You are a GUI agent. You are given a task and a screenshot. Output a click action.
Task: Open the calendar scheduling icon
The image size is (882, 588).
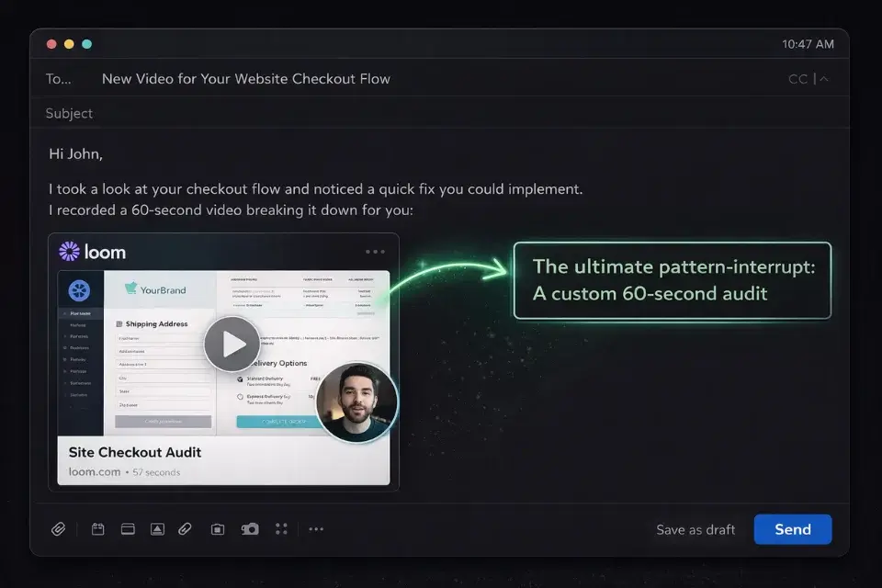click(x=97, y=529)
